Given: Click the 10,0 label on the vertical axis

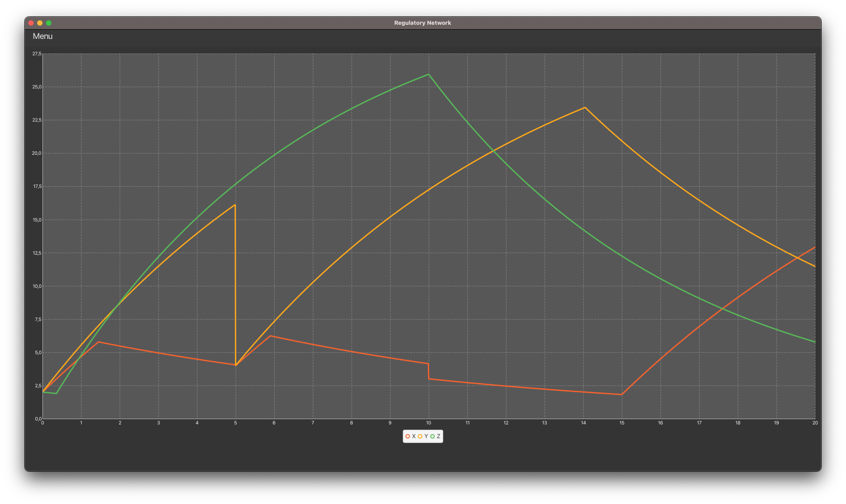Looking at the screenshot, I should [37, 286].
